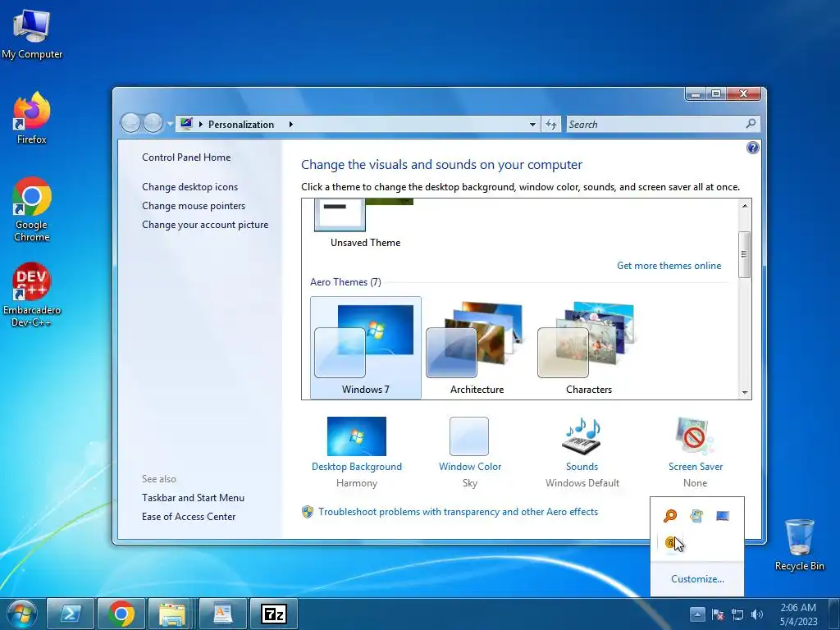Screen dimensions: 840x630
Task: Click the Personalization breadcrumb label
Action: tap(240, 125)
